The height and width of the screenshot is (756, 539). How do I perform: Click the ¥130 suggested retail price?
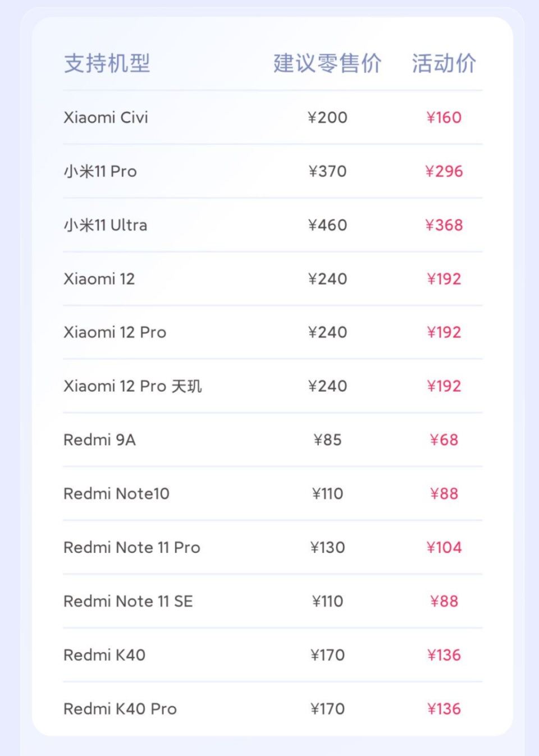coord(327,547)
